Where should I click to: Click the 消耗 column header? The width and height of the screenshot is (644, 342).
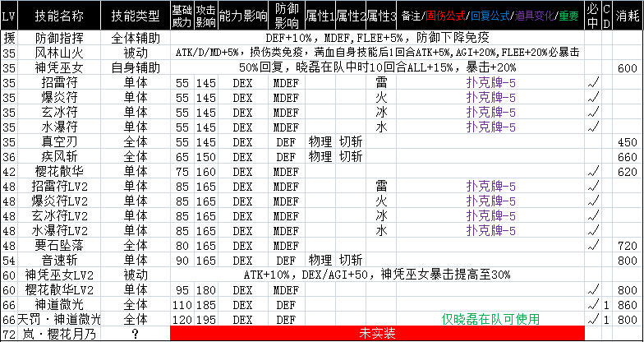click(628, 16)
